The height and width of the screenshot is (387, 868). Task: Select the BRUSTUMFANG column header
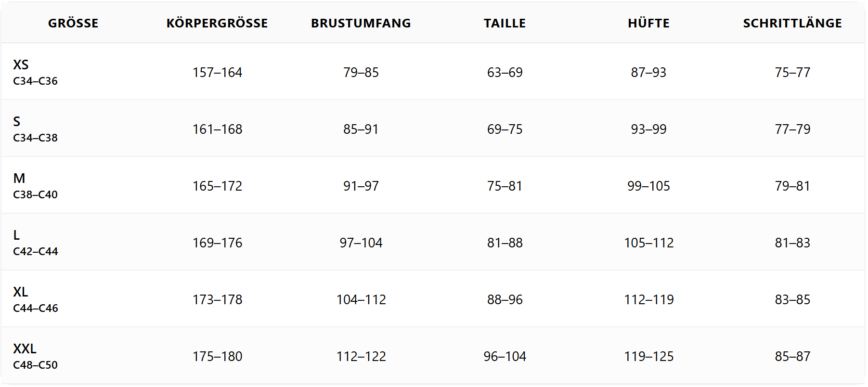(x=361, y=23)
